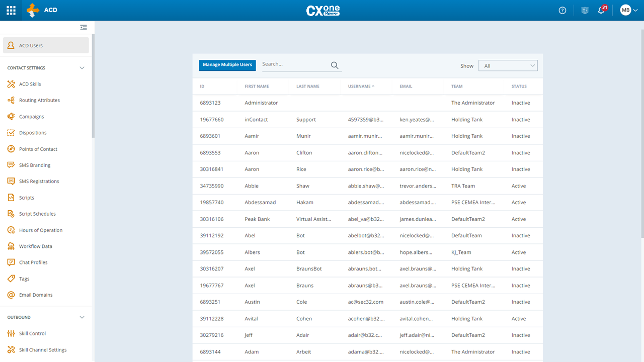Open ACD Skills in sidebar
This screenshot has height=362, width=644.
tap(30, 84)
